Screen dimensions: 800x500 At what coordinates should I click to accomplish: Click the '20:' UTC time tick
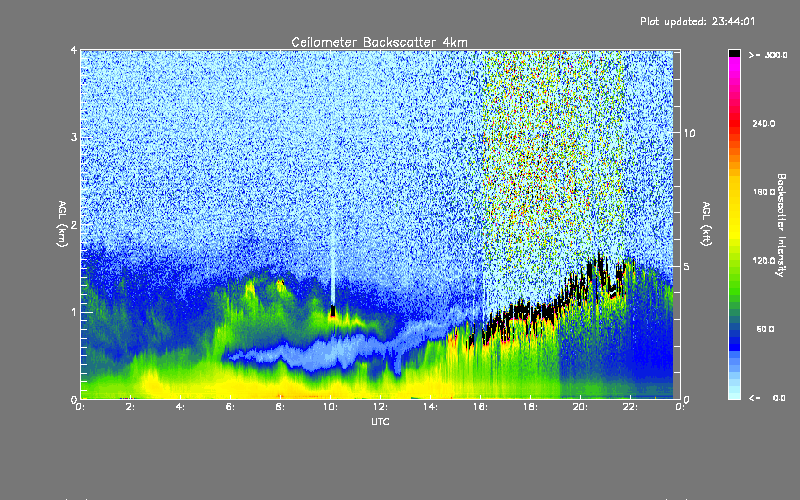tap(580, 407)
